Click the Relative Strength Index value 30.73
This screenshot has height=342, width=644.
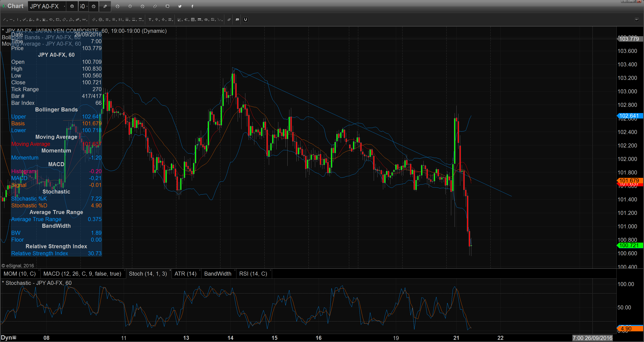[x=95, y=253]
